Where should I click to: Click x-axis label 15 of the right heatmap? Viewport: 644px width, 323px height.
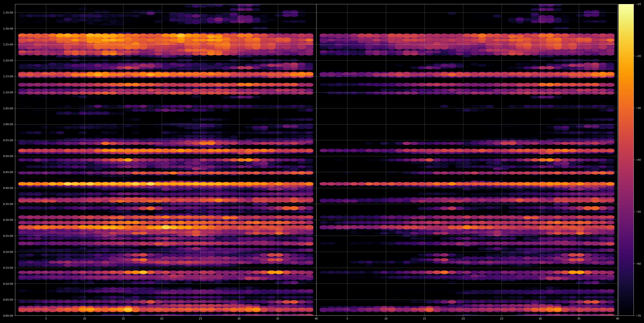pos(425,319)
